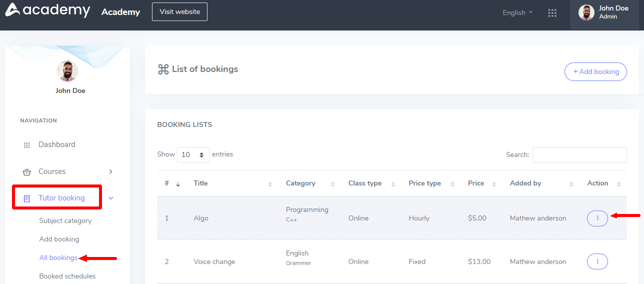Click the Dashboard grid icon in sidebar
Viewport: 644px width, 284px height.
tap(27, 145)
